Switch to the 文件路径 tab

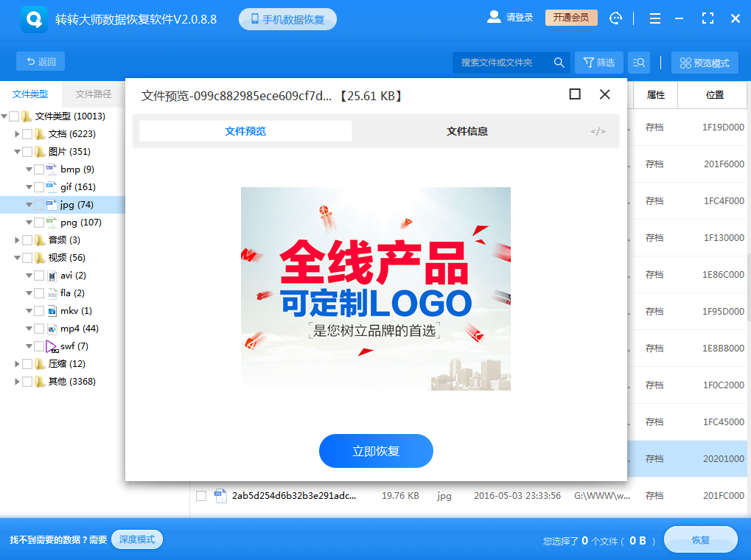click(x=94, y=94)
